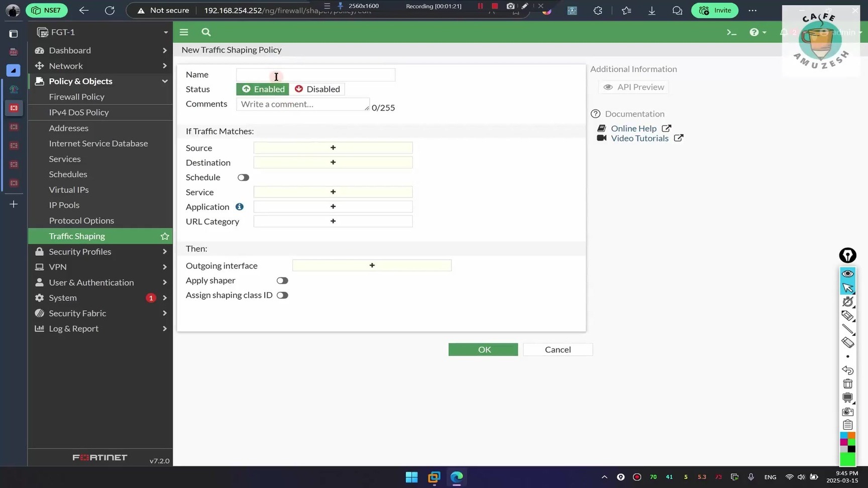Enable Assign shaping class ID switch

tap(282, 295)
